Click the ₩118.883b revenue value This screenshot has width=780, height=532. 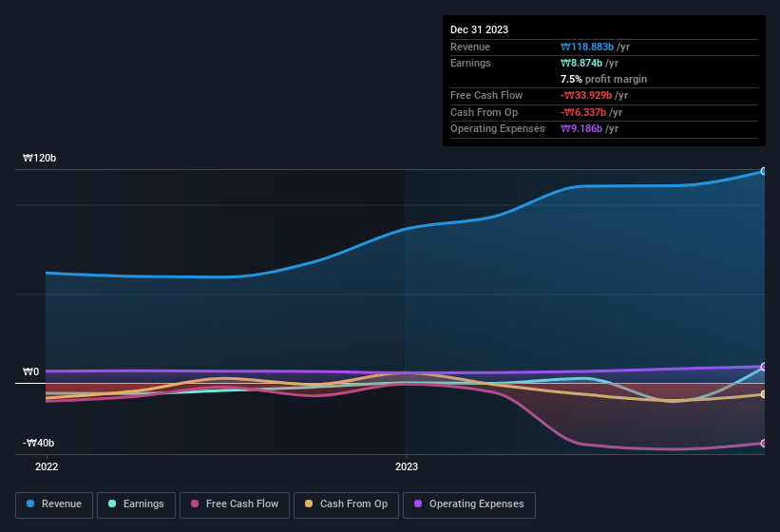point(587,47)
